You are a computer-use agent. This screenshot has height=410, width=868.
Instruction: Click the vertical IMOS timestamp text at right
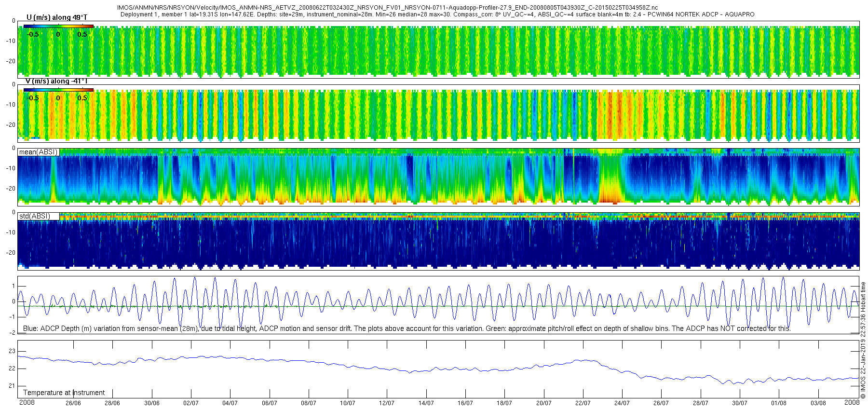click(863, 341)
